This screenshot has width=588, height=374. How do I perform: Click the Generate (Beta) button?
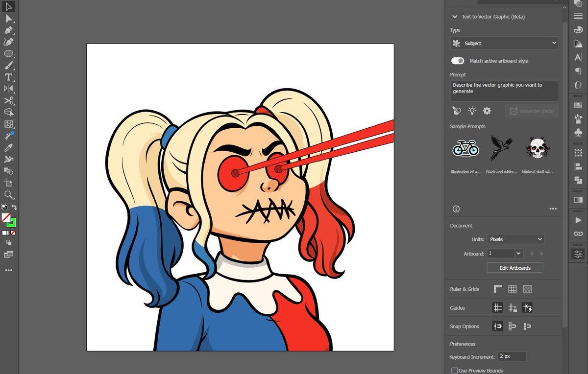pyautogui.click(x=532, y=111)
